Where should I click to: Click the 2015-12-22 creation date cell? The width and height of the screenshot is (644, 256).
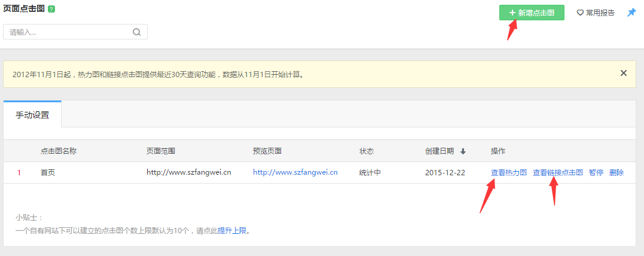445,173
